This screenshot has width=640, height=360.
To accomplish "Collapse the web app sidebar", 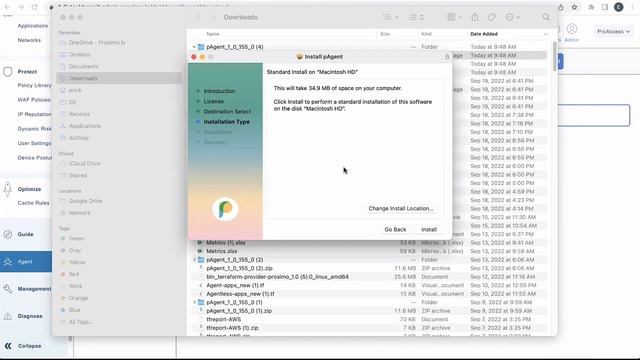I will coord(23,346).
